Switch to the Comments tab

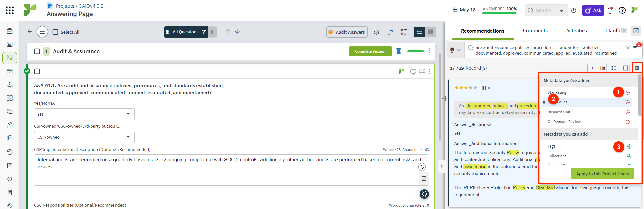pyautogui.click(x=535, y=31)
